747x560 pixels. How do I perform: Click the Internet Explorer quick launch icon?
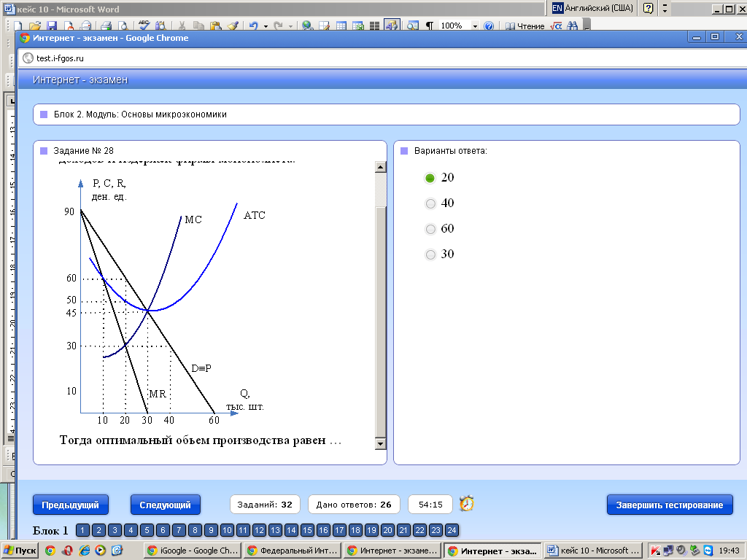coord(85,551)
